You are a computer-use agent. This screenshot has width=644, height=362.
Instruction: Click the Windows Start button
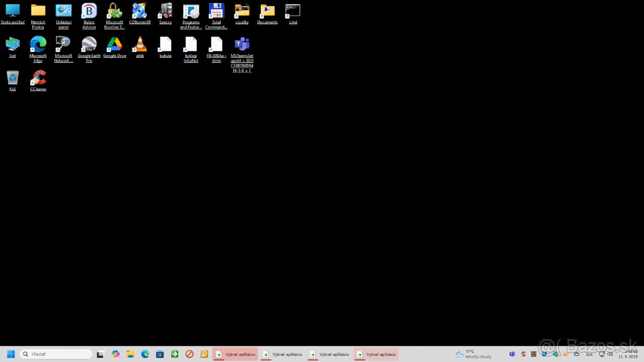11,354
